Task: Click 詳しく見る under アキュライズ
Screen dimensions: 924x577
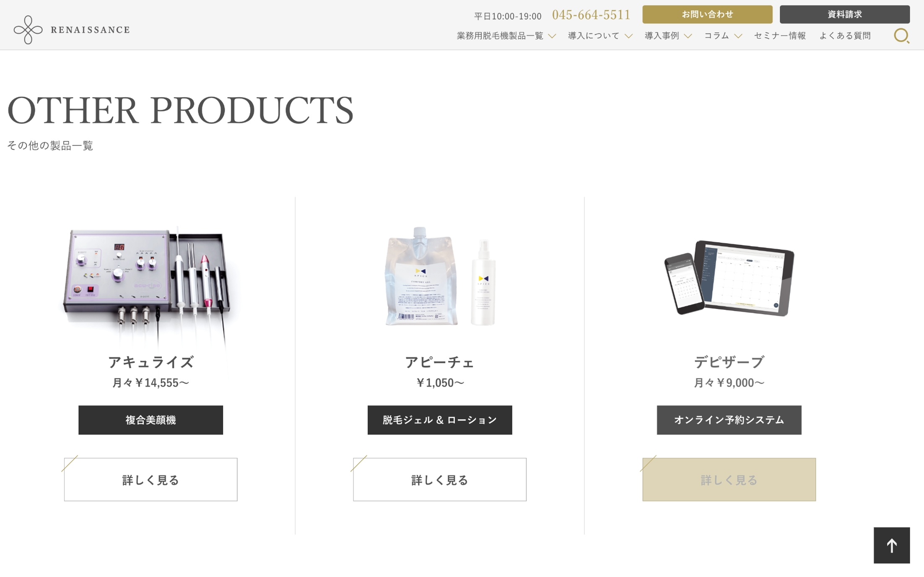Action: (151, 479)
